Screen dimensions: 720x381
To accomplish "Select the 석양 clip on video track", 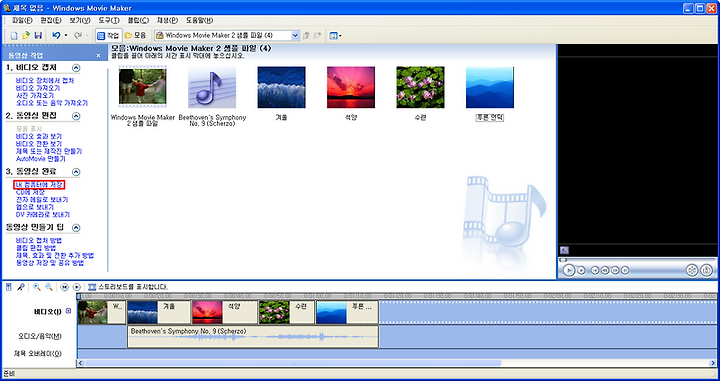I will pyautogui.click(x=225, y=312).
